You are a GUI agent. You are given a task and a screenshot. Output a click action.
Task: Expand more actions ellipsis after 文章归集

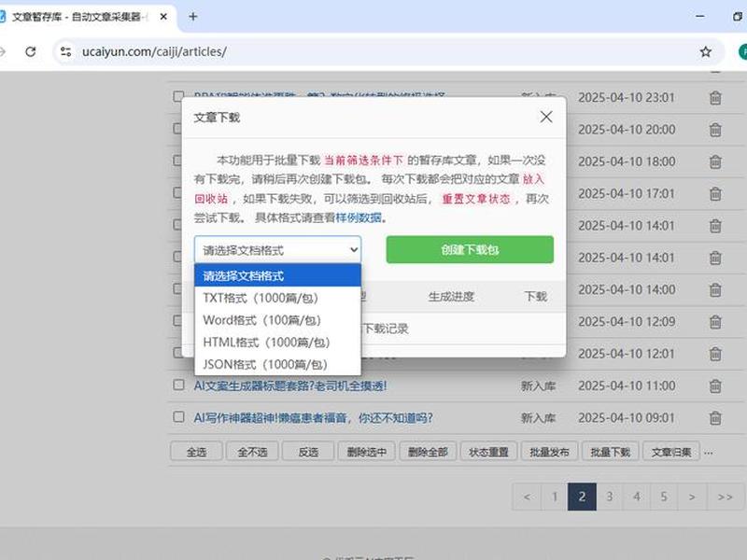(x=709, y=453)
